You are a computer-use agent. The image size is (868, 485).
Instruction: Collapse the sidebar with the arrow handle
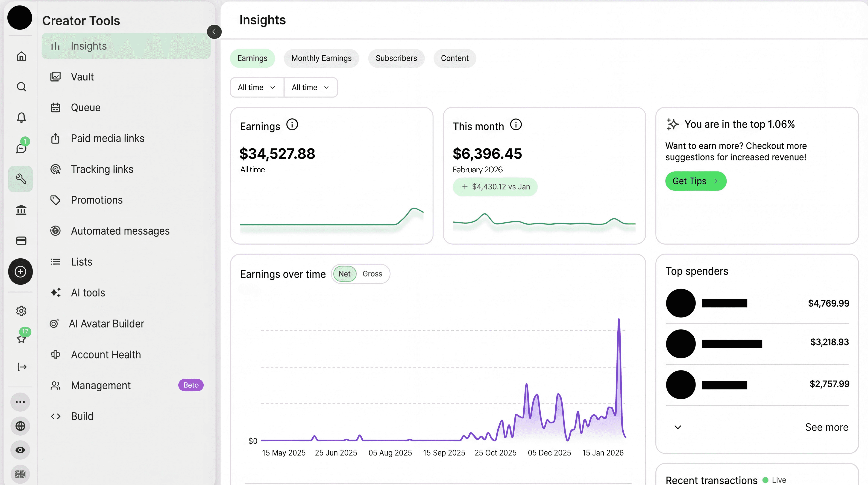pos(214,32)
